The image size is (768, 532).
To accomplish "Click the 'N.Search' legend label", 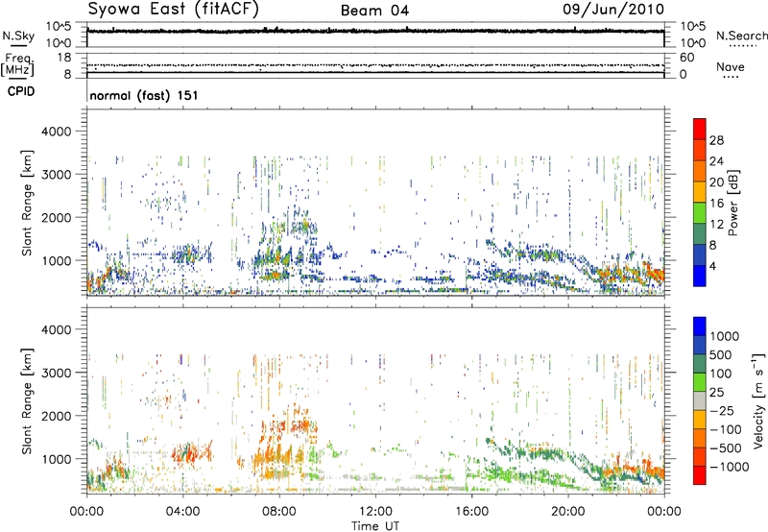I will point(741,36).
